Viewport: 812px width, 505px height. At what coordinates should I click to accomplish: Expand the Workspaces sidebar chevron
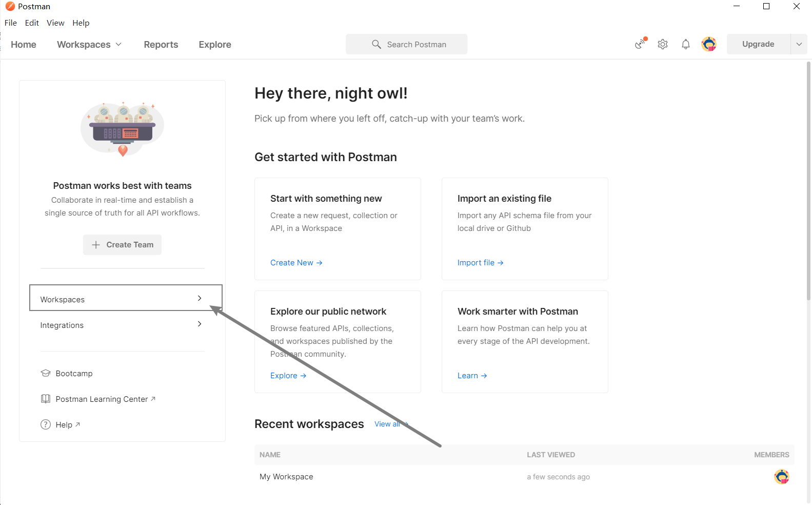200,298
